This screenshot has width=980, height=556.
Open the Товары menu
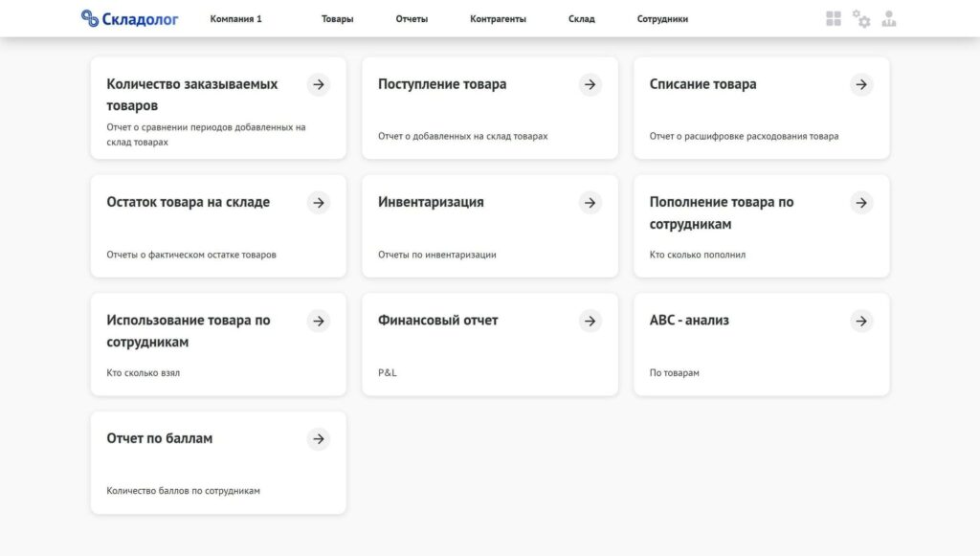point(338,19)
